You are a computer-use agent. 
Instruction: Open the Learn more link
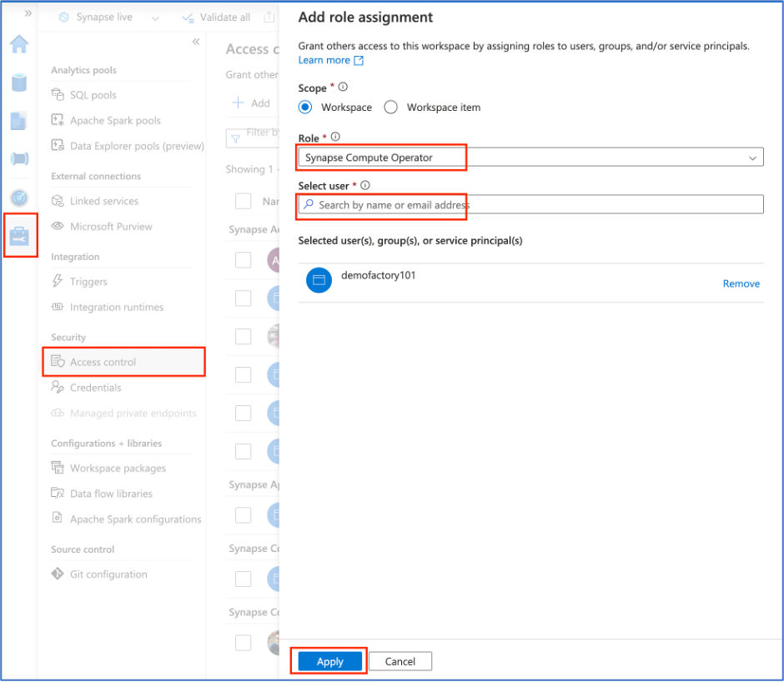click(330, 61)
